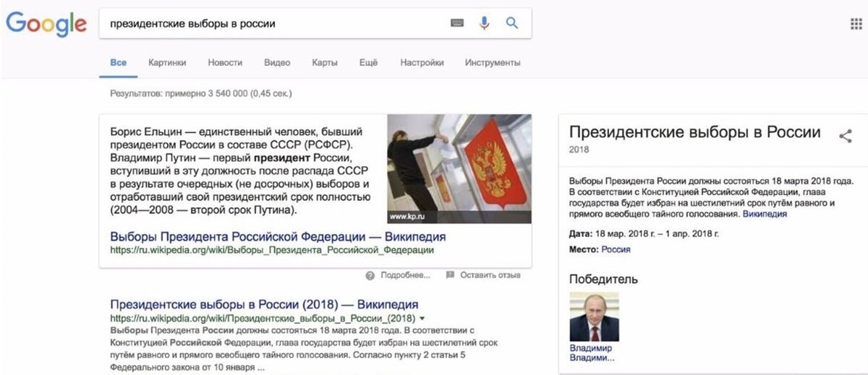The image size is (868, 375).
Task: Open the Инструменты search tools
Action: click(493, 63)
